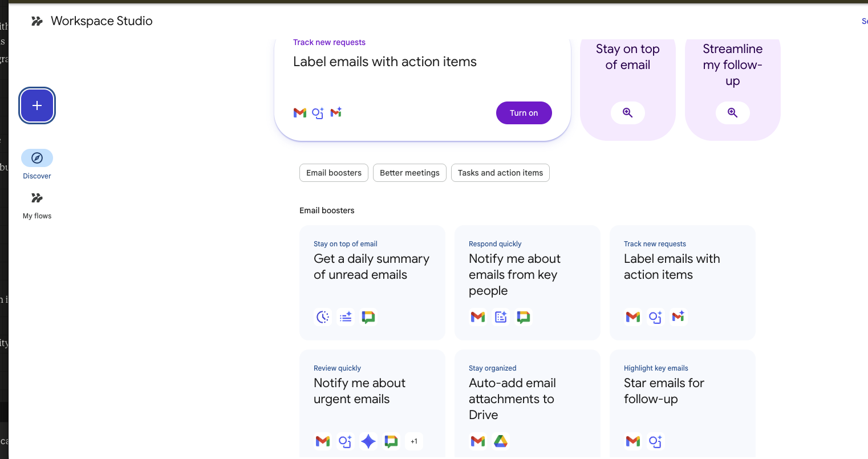The height and width of the screenshot is (459, 868).
Task: Open My flows in sidebar
Action: pos(37,204)
